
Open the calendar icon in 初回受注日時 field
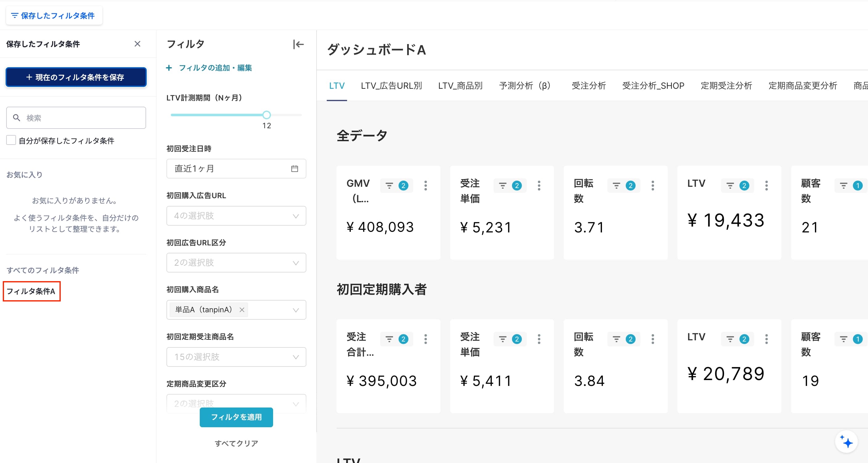(294, 169)
